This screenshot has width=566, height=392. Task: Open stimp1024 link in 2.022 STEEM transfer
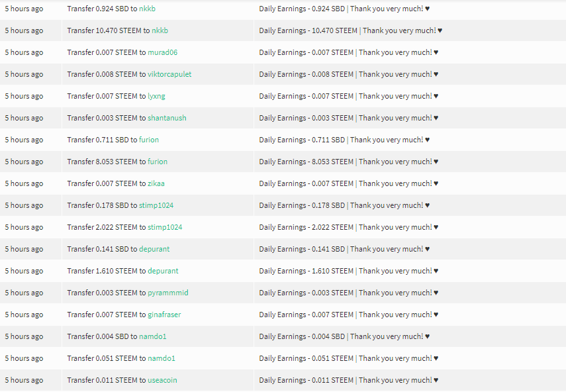165,227
